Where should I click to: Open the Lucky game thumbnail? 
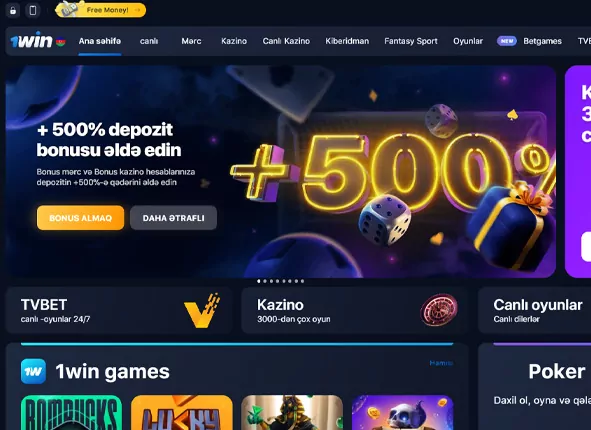(x=182, y=412)
